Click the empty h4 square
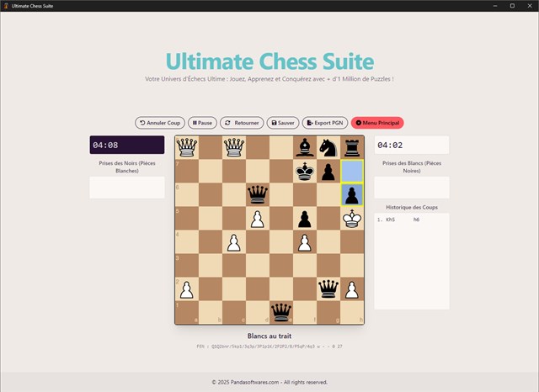 coord(352,242)
